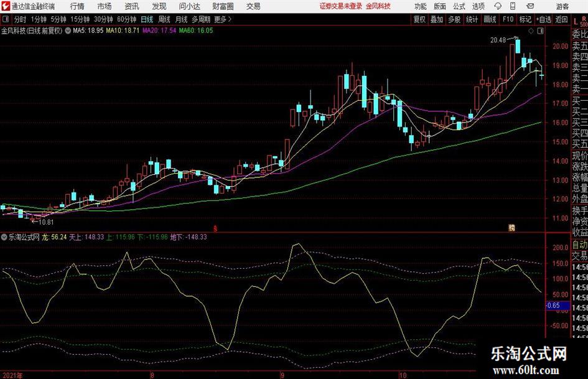
Task: Switch to 60分钟 period tab
Action: [x=127, y=19]
